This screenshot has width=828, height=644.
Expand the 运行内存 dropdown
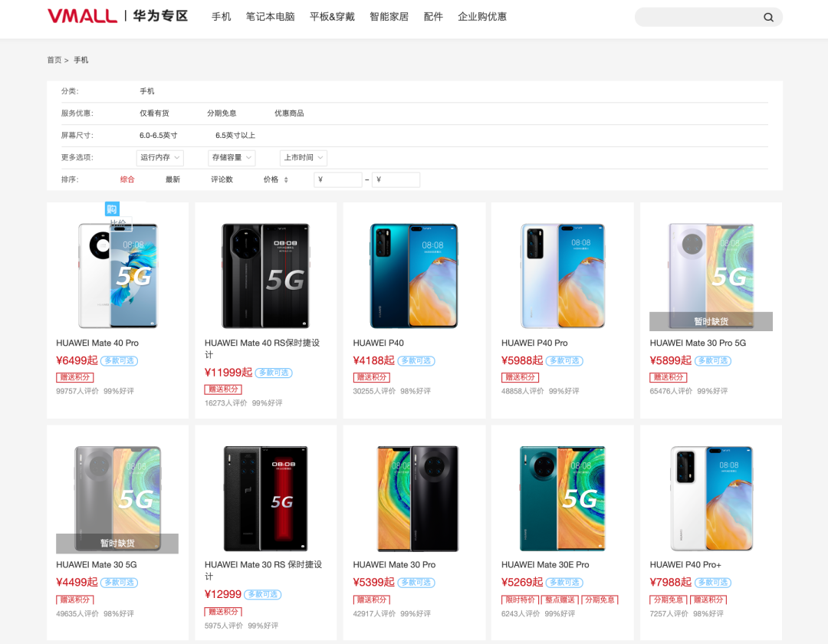pyautogui.click(x=160, y=158)
